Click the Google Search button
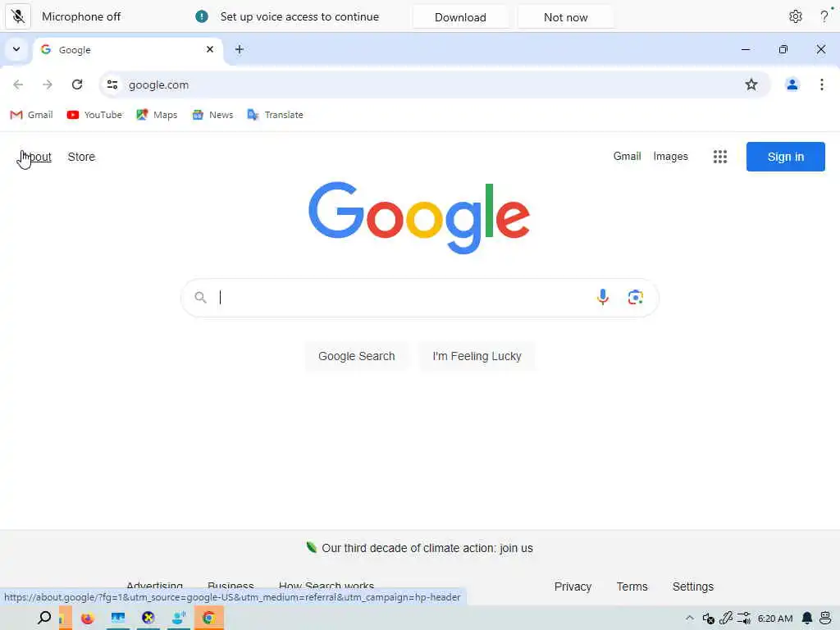 click(356, 356)
